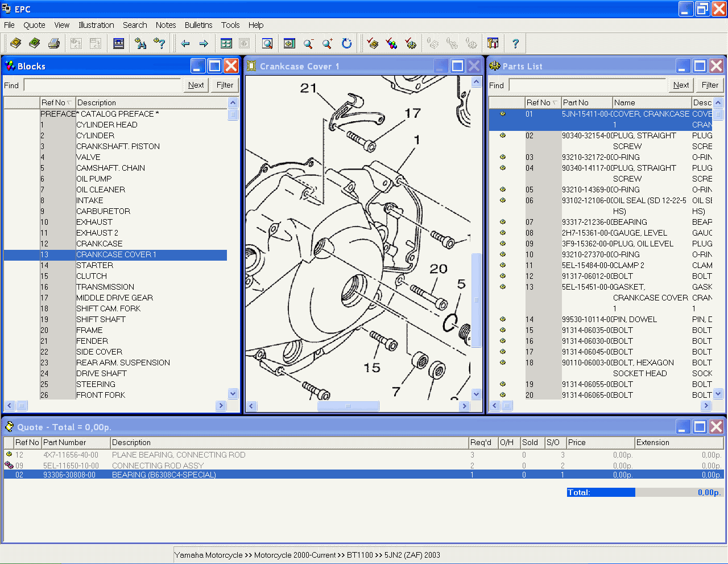Image resolution: width=728 pixels, height=564 pixels.
Task: Select the CYLINDER HEAD block row
Action: click(115, 125)
